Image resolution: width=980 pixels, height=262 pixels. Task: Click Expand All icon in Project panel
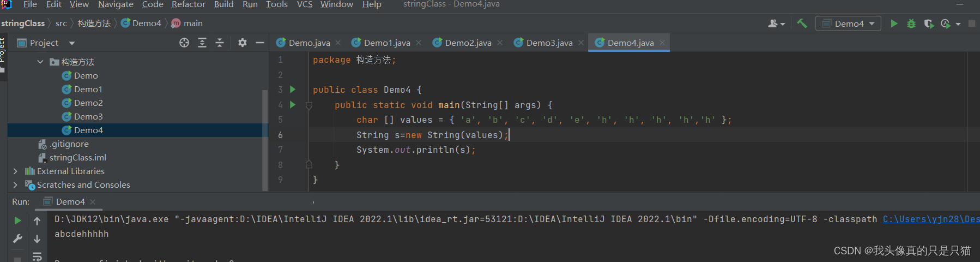point(202,43)
